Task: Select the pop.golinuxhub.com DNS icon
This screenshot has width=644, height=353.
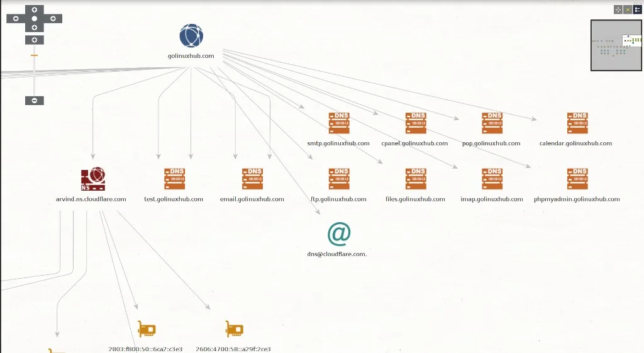Action: pos(492,123)
